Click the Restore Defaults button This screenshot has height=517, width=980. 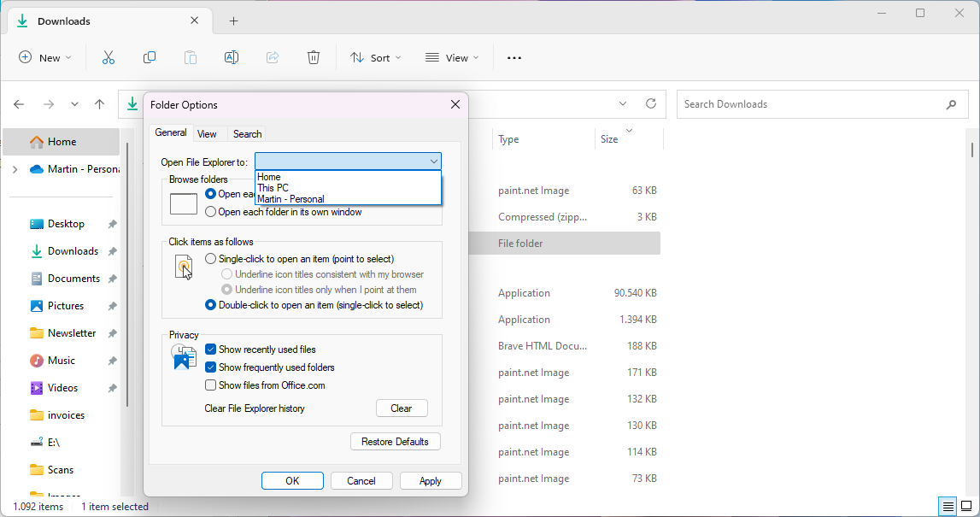(395, 441)
